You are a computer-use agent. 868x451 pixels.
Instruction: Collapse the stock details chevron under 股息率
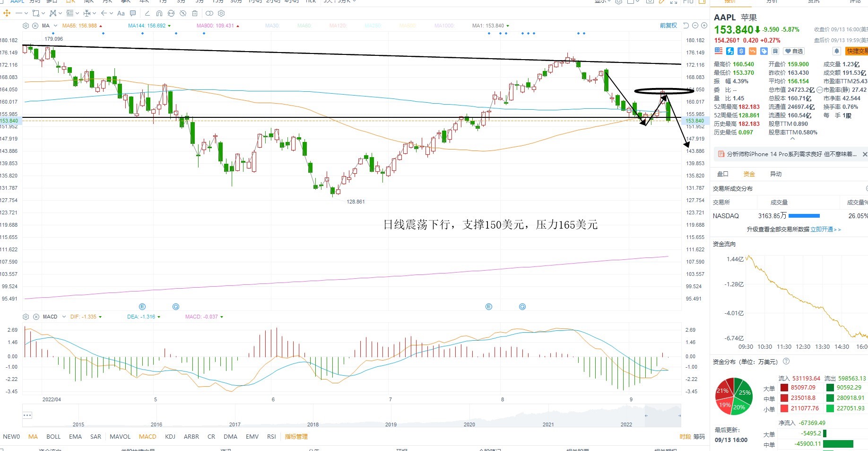click(792, 139)
